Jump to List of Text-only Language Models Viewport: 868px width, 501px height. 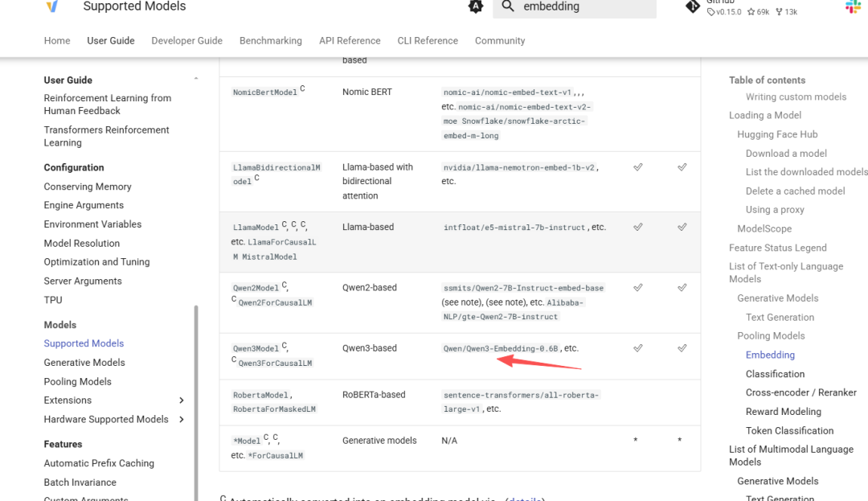point(786,273)
